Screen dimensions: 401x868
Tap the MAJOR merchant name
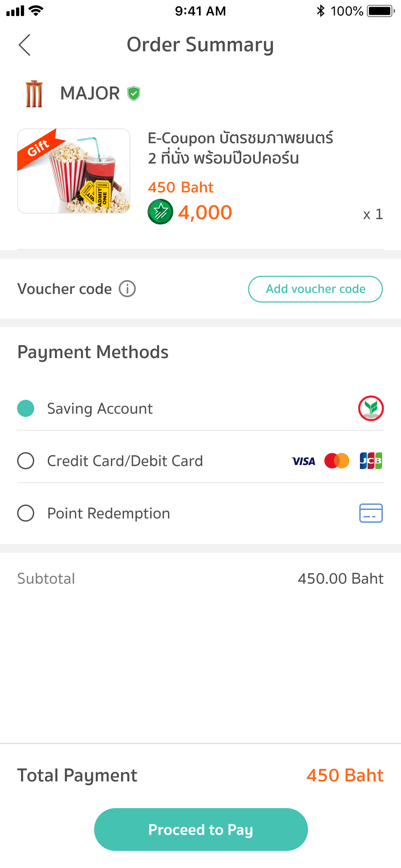tap(90, 93)
